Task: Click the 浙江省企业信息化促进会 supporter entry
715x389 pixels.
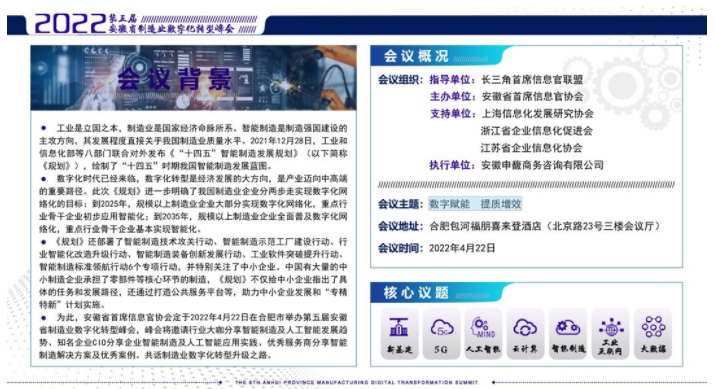Action: pos(537,131)
